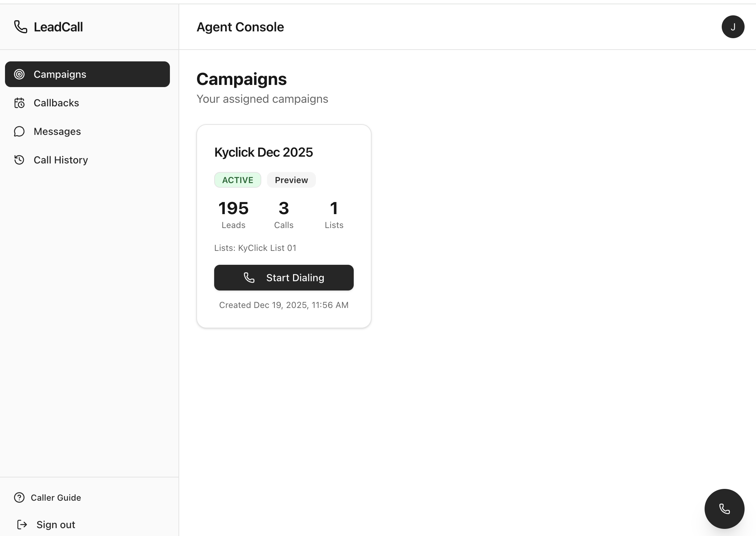
Task: Click the Call History clock icon
Action: coord(20,160)
